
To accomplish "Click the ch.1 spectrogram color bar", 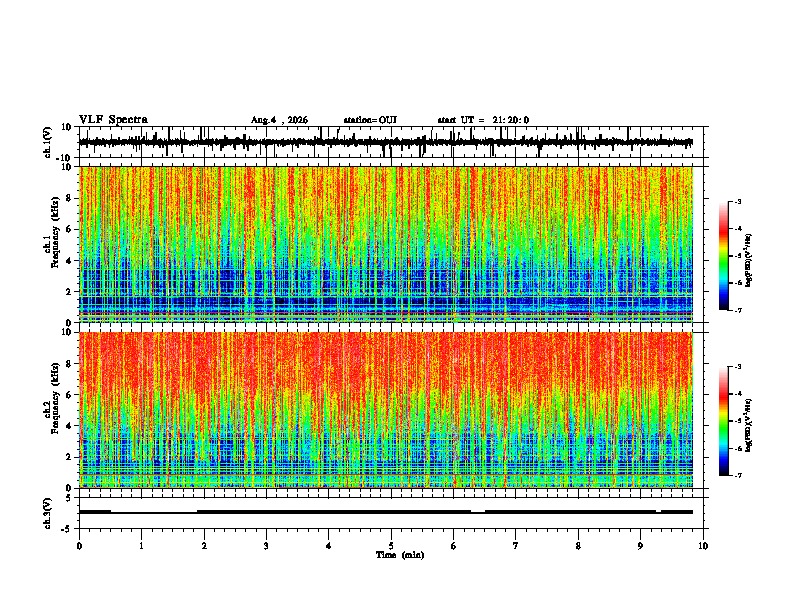I will pyautogui.click(x=724, y=256).
